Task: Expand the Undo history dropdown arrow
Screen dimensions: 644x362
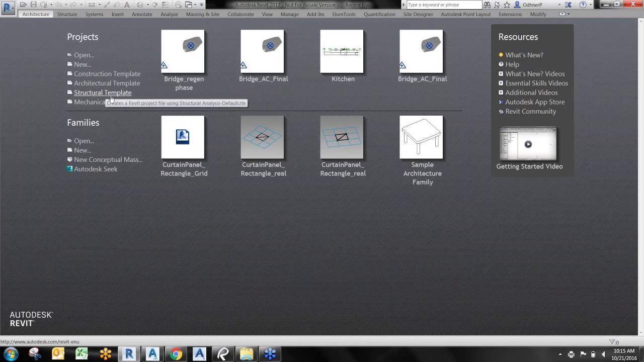Action: click(66, 5)
